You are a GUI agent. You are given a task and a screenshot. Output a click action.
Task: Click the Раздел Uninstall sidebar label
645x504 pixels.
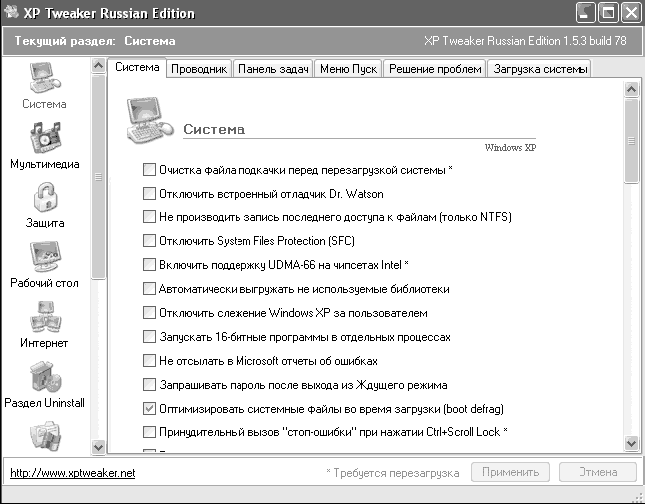(x=44, y=403)
